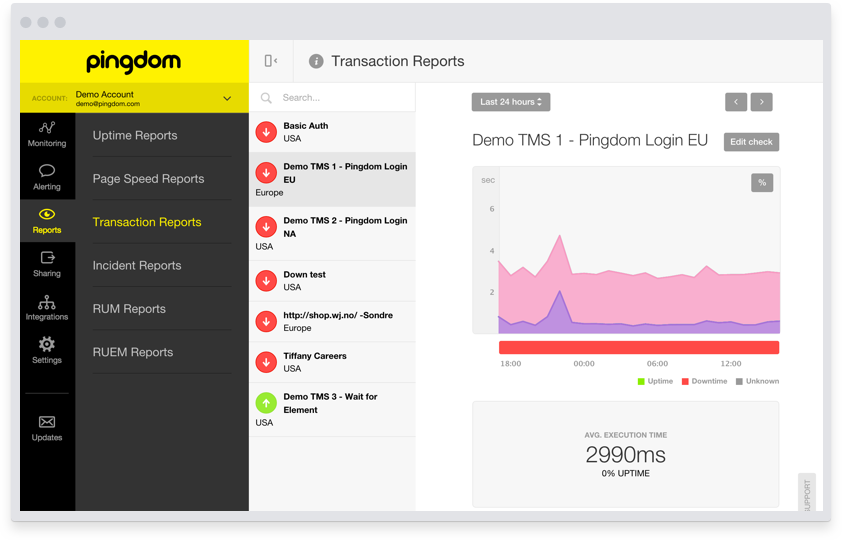Open the Alerting sidebar section
This screenshot has width=842, height=540.
click(x=47, y=178)
